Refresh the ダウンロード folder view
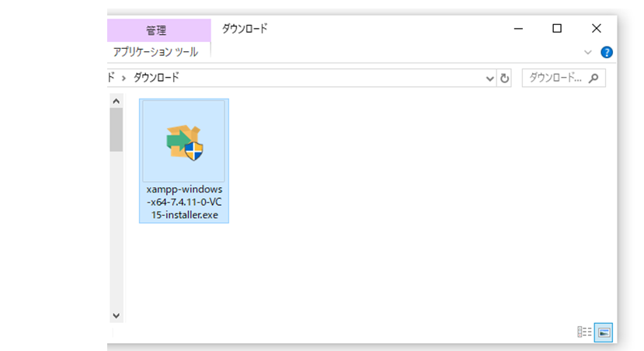The height and width of the screenshot is (351, 644). click(x=504, y=78)
